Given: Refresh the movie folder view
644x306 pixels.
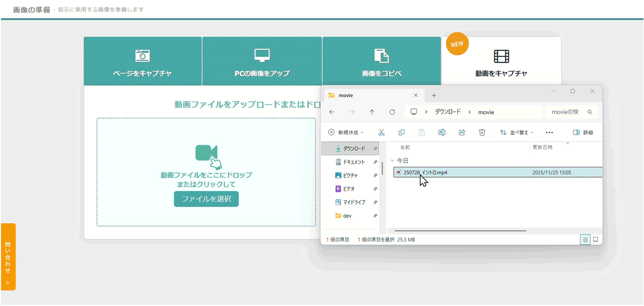Looking at the screenshot, I should pyautogui.click(x=392, y=112).
